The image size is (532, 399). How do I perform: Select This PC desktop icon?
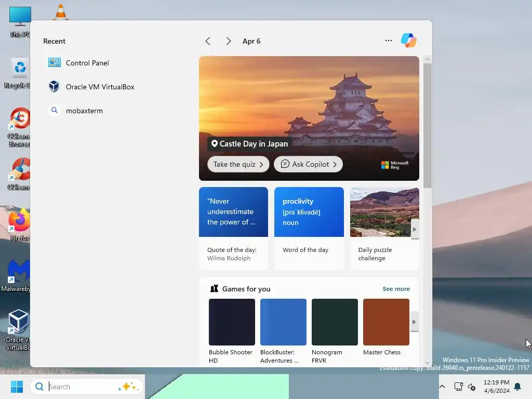coord(20,22)
